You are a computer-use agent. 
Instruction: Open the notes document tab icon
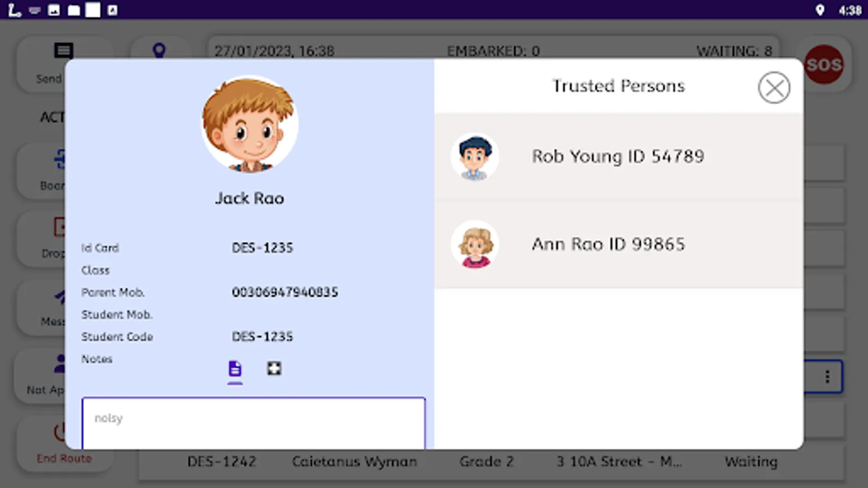235,369
